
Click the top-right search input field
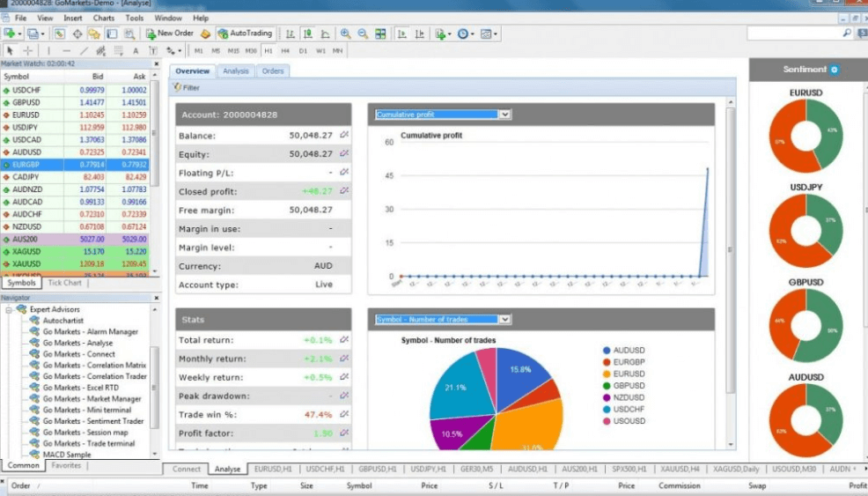794,33
